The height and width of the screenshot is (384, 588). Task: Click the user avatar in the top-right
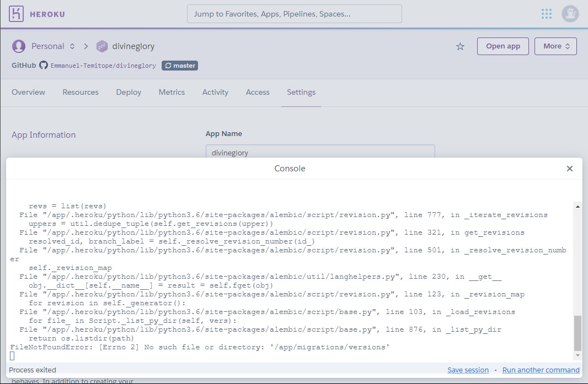point(570,14)
